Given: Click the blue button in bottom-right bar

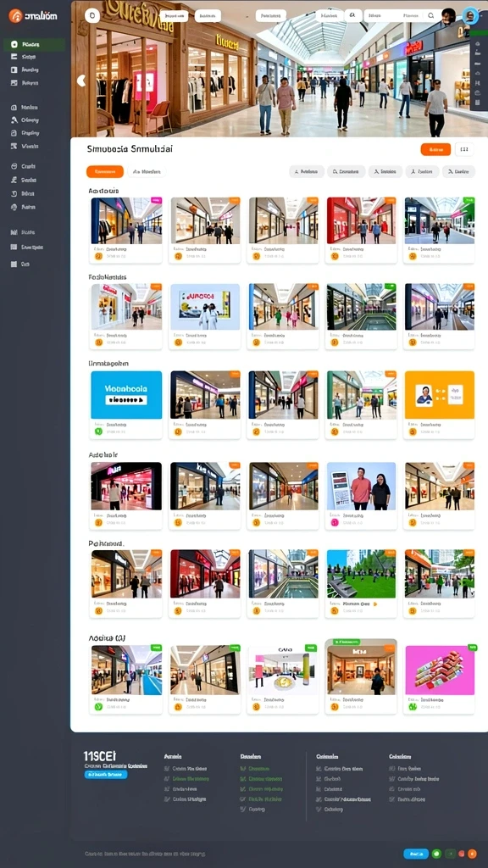Looking at the screenshot, I should coord(416,854).
